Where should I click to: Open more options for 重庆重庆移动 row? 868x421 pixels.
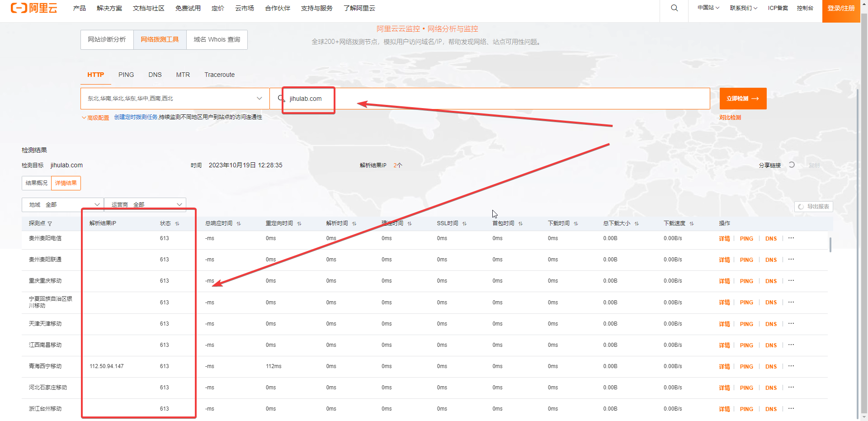(x=791, y=280)
